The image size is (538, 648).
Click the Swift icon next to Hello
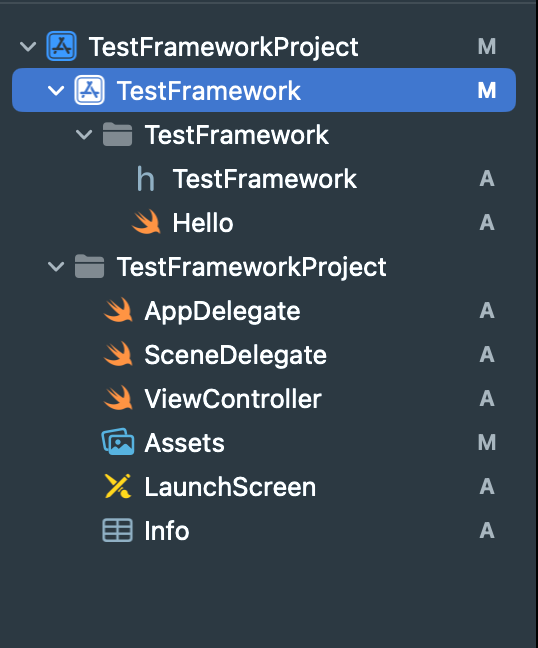click(x=146, y=222)
